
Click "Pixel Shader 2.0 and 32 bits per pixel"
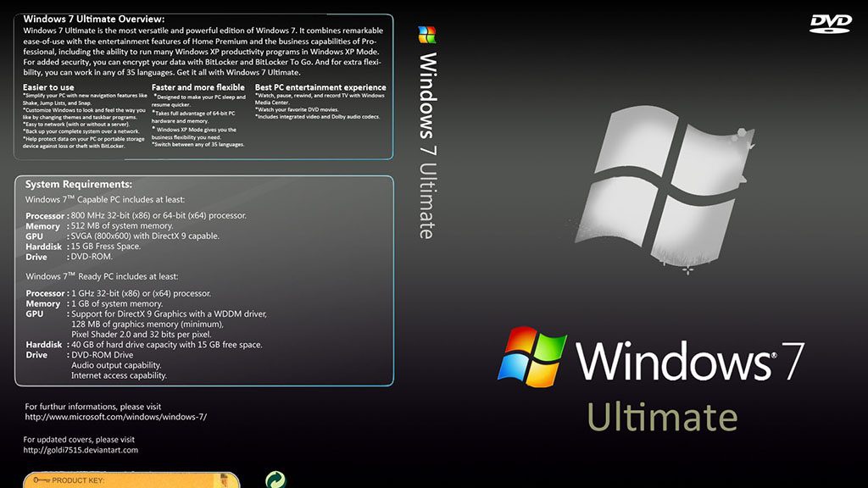142,334
